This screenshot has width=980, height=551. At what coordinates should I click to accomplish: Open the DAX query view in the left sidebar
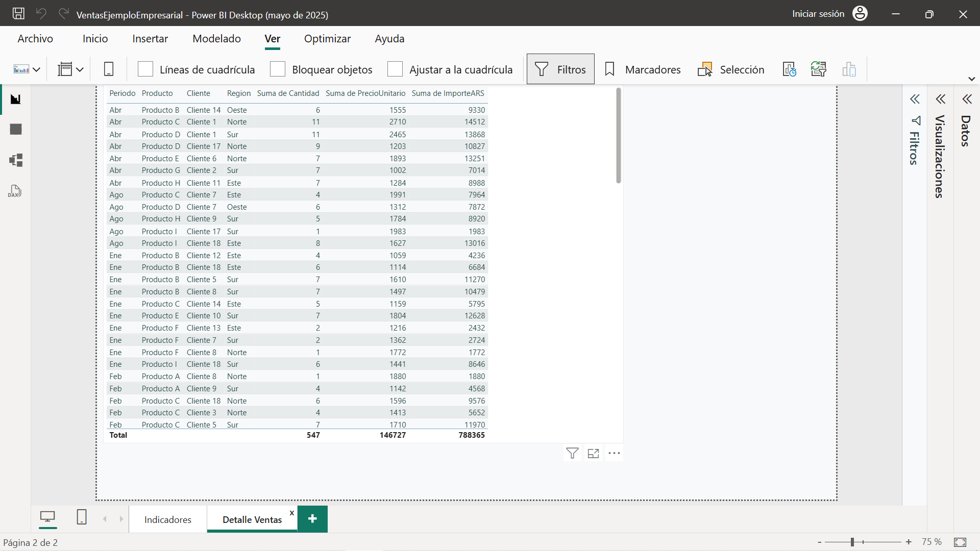coord(15,191)
